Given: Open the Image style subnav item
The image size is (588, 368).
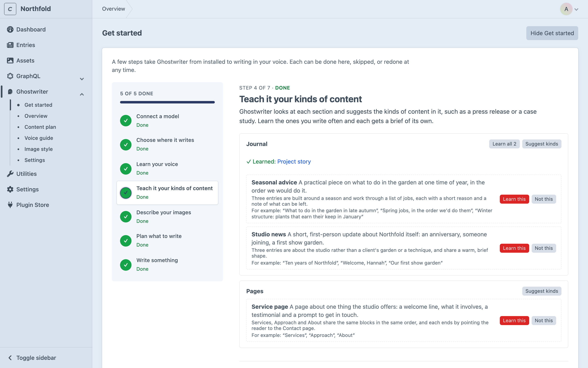Looking at the screenshot, I should click(39, 149).
